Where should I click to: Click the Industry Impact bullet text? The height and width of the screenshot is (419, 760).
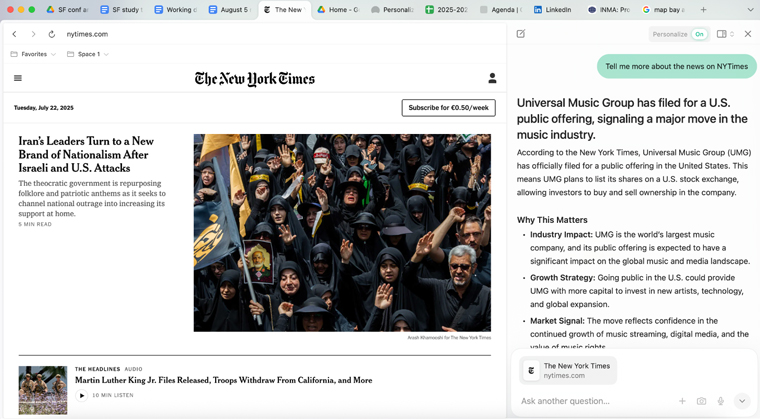[x=640, y=248]
